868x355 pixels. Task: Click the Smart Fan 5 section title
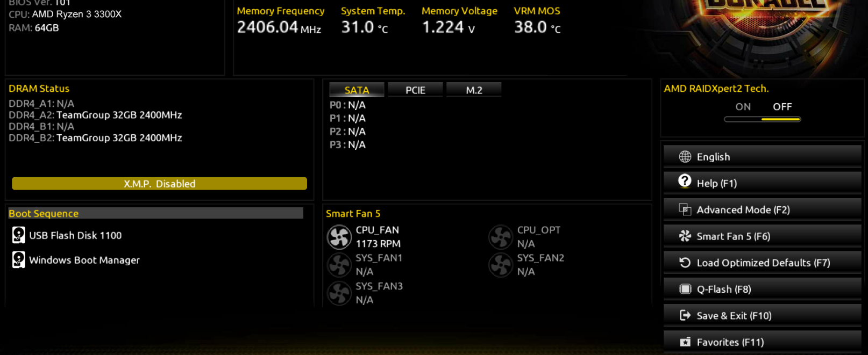click(353, 213)
